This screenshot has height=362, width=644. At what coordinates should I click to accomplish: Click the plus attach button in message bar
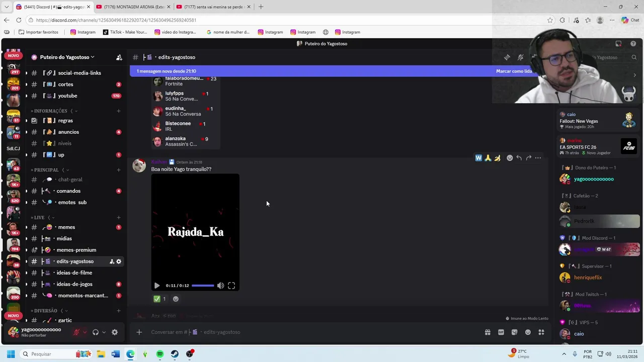139,332
